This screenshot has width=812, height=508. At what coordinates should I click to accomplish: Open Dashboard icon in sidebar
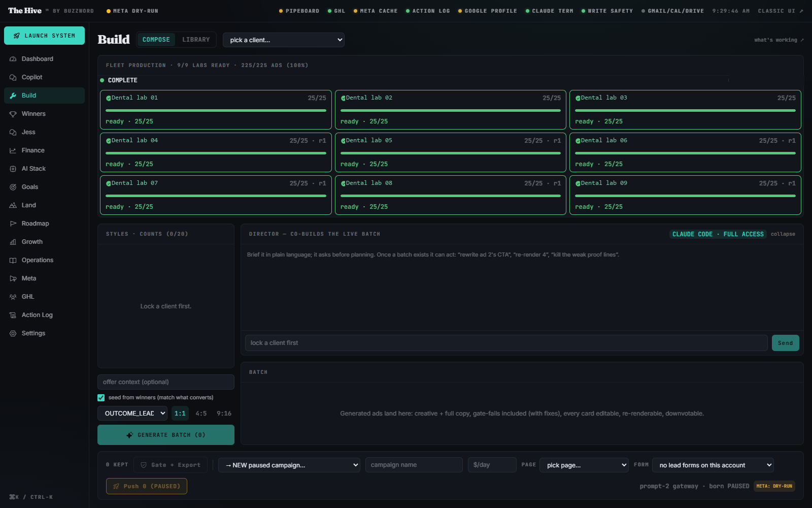tap(13, 59)
